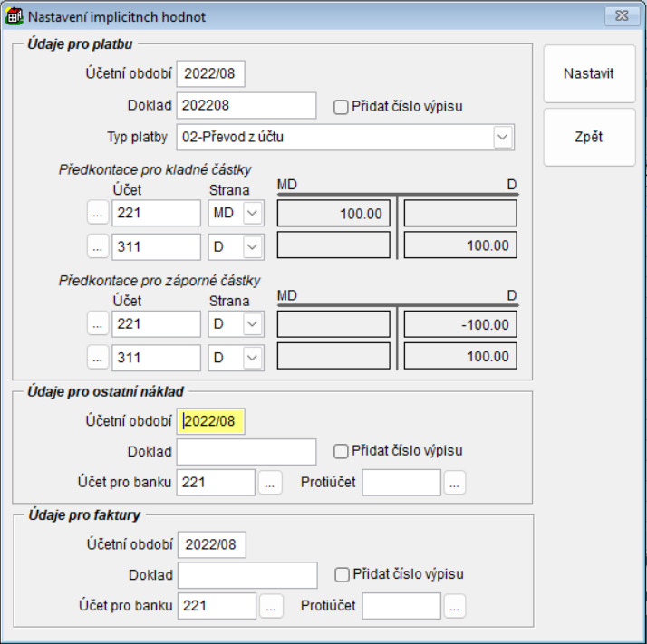The height and width of the screenshot is (644, 647).
Task: Check Přidat číslo výpisu in Údaje pro faktury
Action: pos(342,574)
